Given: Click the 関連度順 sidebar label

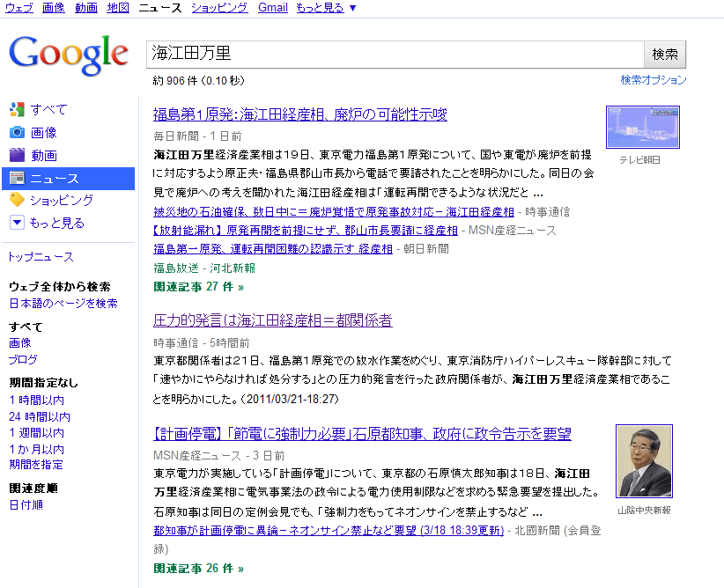Looking at the screenshot, I should (x=33, y=488).
